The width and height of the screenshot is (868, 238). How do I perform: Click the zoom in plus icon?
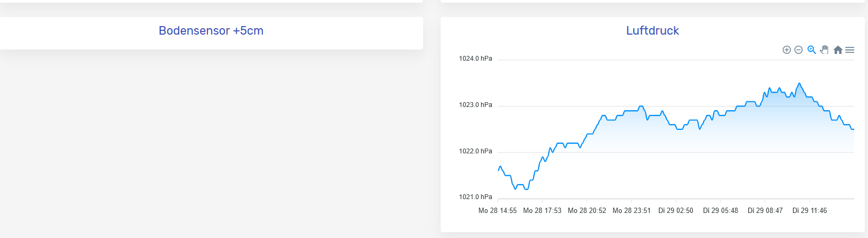(x=787, y=50)
